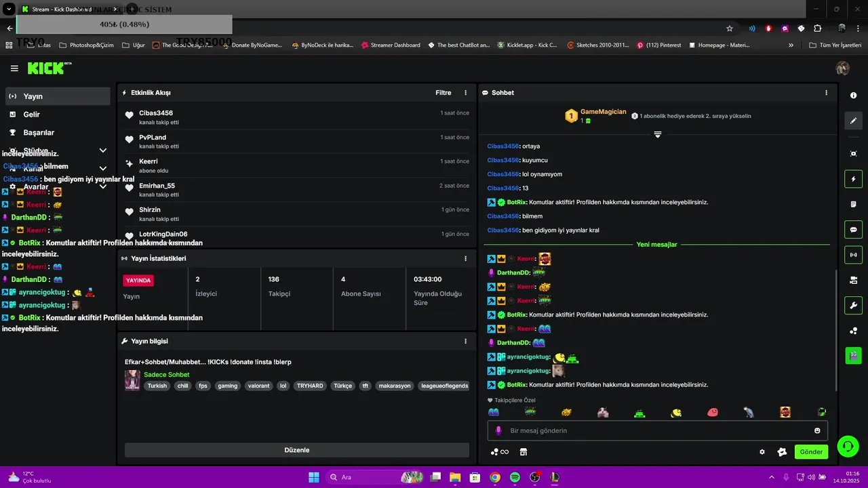
Task: Click the chat bubble icon beside Gönder
Action: pos(781,452)
